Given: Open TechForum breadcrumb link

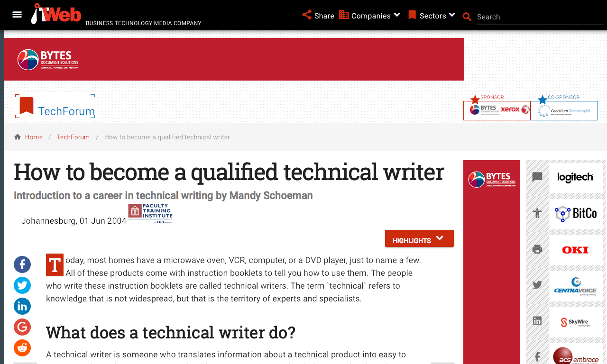Looking at the screenshot, I should pos(73,137).
